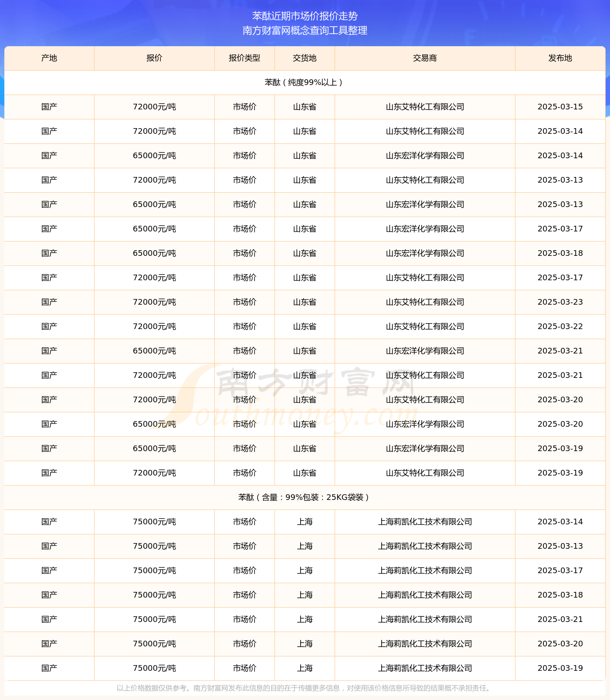Click the section heading 苯酞（纯度99%以上）
Viewport: 610px width, 700px height.
point(305,82)
